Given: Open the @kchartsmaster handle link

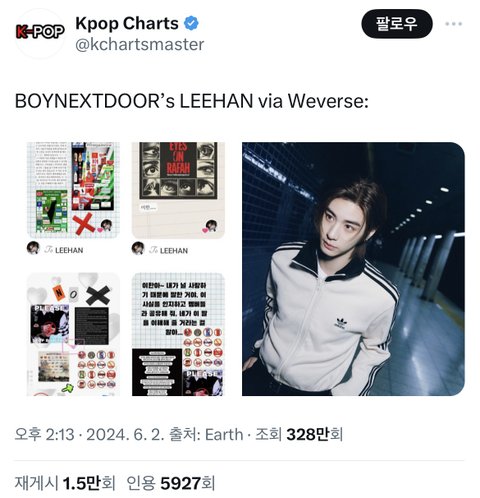Looking at the screenshot, I should click(140, 45).
